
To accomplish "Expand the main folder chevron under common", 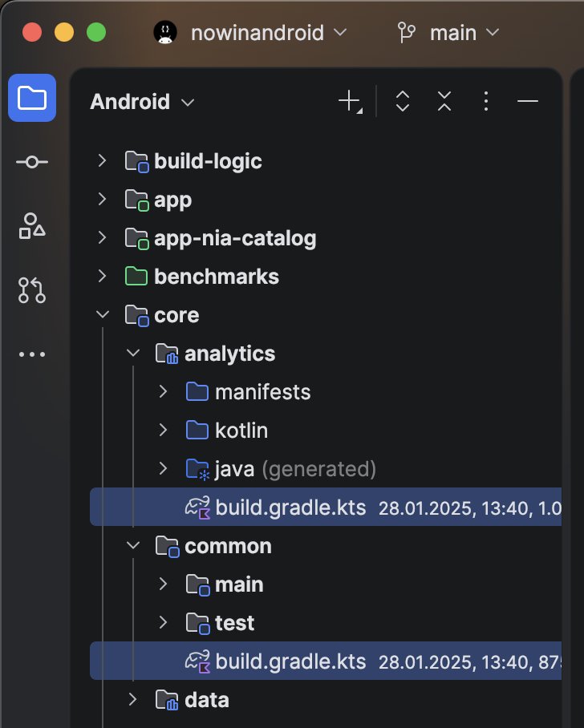I will click(x=163, y=584).
